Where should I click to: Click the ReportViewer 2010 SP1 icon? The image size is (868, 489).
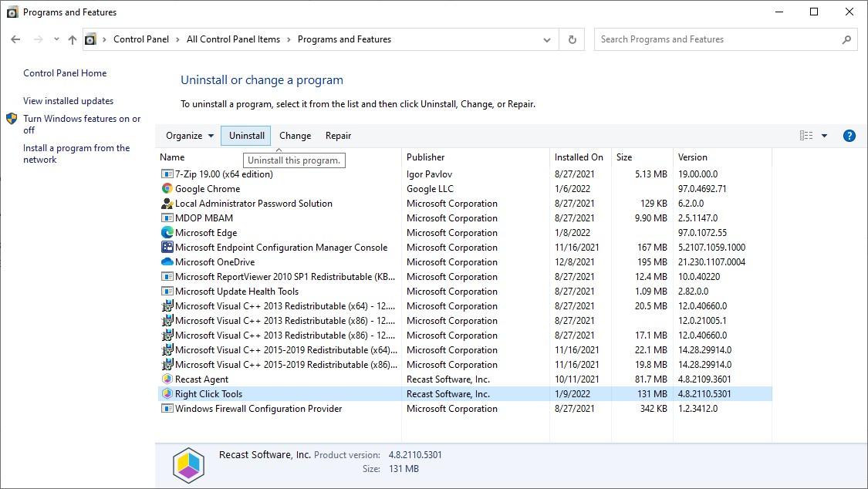167,277
